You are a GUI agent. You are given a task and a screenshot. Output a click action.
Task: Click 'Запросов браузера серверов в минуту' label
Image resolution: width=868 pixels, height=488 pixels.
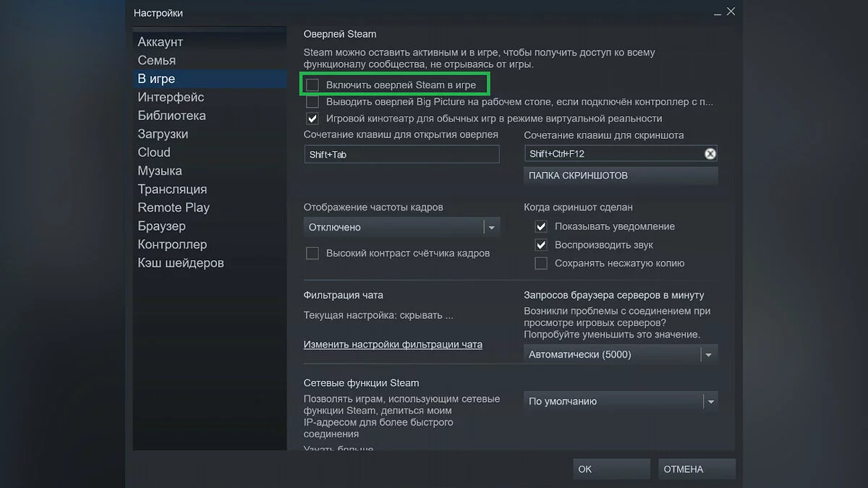pyautogui.click(x=614, y=295)
